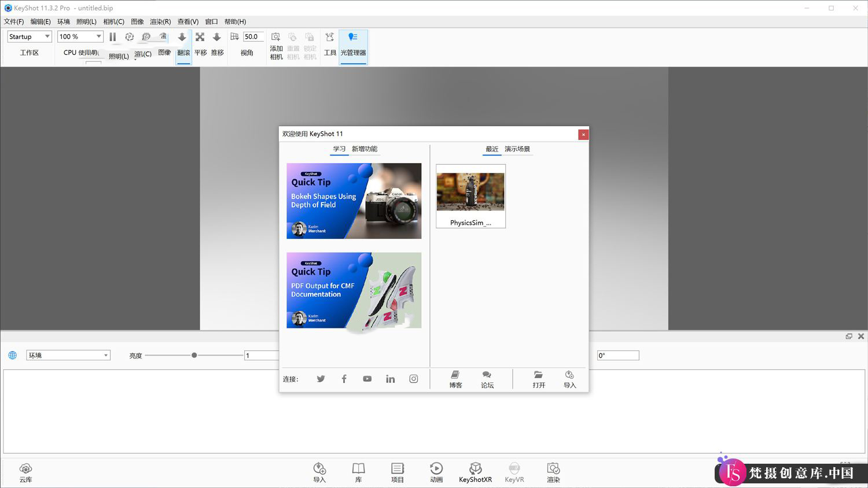The width and height of the screenshot is (868, 488).
Task: Click the Lock Camera (锁定相机) icon
Action: (x=310, y=37)
